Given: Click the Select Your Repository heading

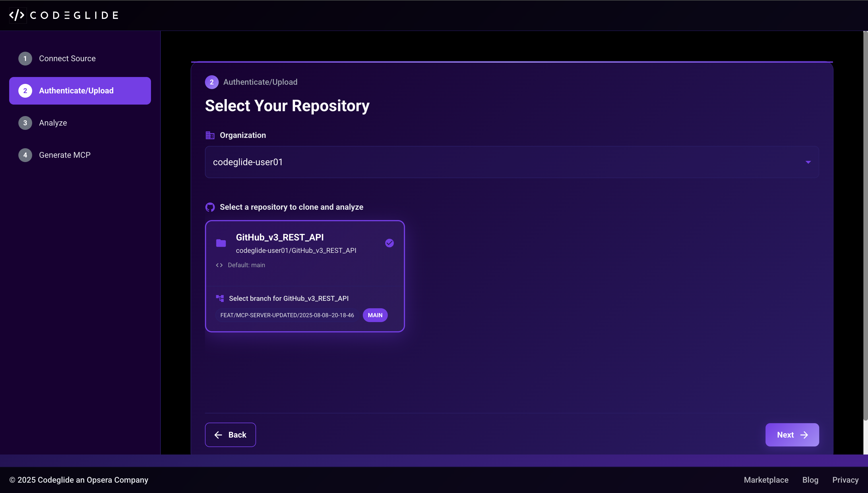Looking at the screenshot, I should (x=287, y=106).
